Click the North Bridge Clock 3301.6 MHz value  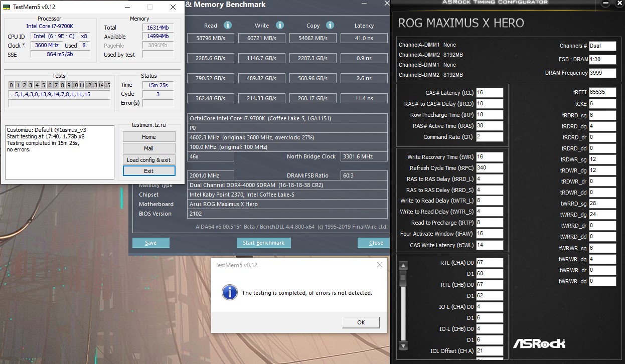364,156
